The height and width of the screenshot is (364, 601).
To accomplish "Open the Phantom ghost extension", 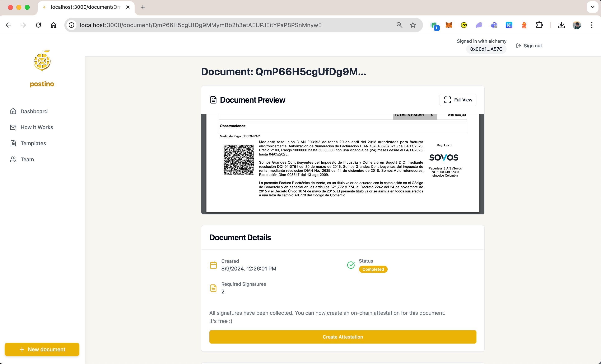I will pyautogui.click(x=479, y=25).
